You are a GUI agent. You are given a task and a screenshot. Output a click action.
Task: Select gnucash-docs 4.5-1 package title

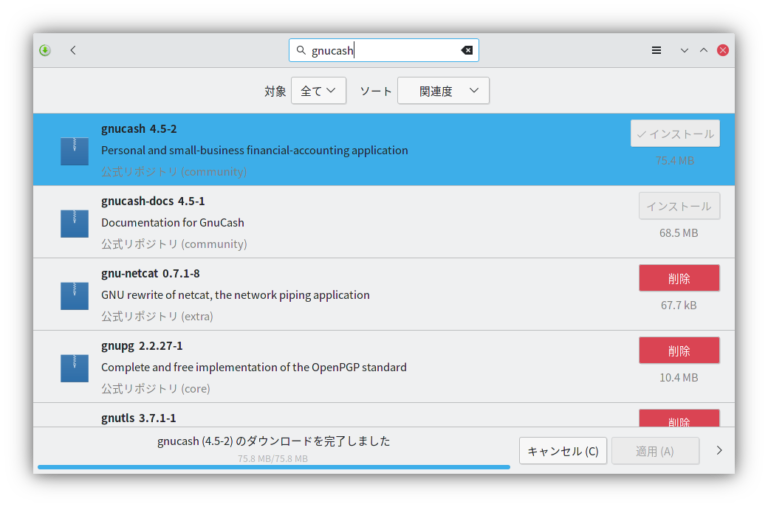click(x=153, y=201)
